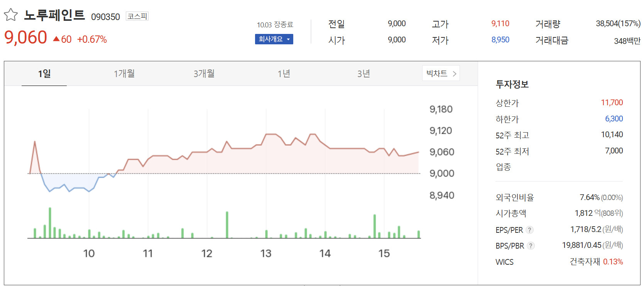Click the WICS change 0.13%

(x=613, y=262)
